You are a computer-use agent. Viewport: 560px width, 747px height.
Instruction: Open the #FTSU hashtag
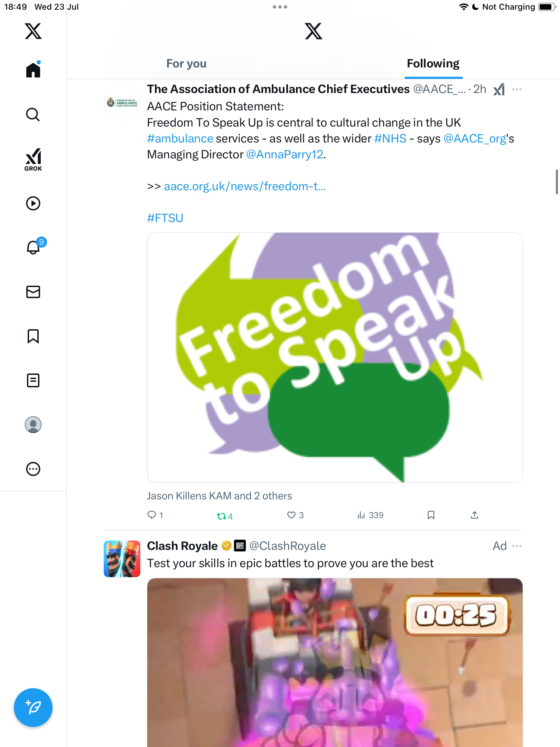[x=165, y=218]
